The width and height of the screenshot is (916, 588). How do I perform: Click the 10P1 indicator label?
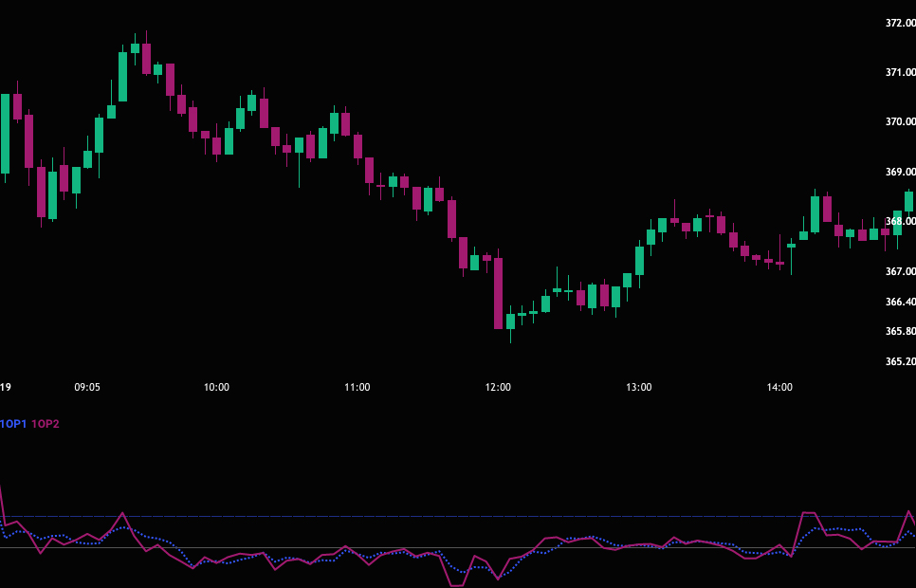click(13, 424)
